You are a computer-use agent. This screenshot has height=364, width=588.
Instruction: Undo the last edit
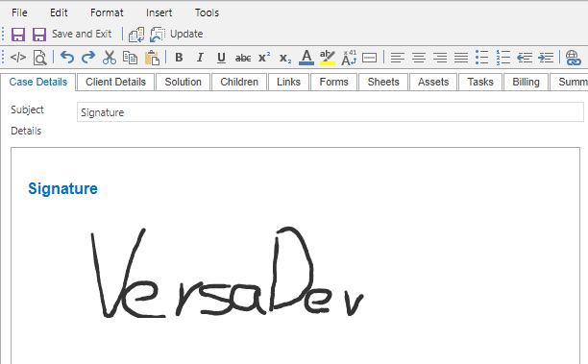pos(67,58)
